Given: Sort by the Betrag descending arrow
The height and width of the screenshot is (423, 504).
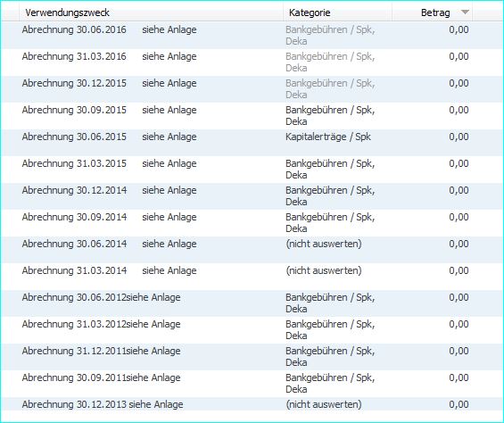Looking at the screenshot, I should coord(465,12).
